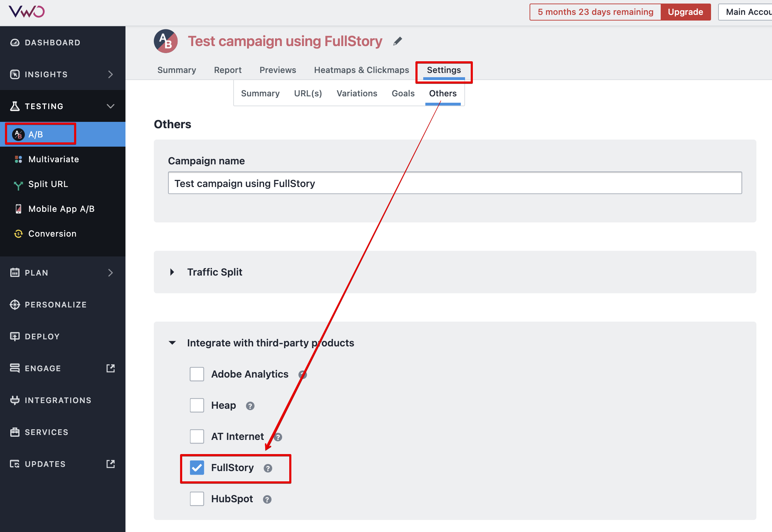Image resolution: width=772 pixels, height=532 pixels.
Task: Expand the Traffic Split section arrow
Action: point(172,272)
